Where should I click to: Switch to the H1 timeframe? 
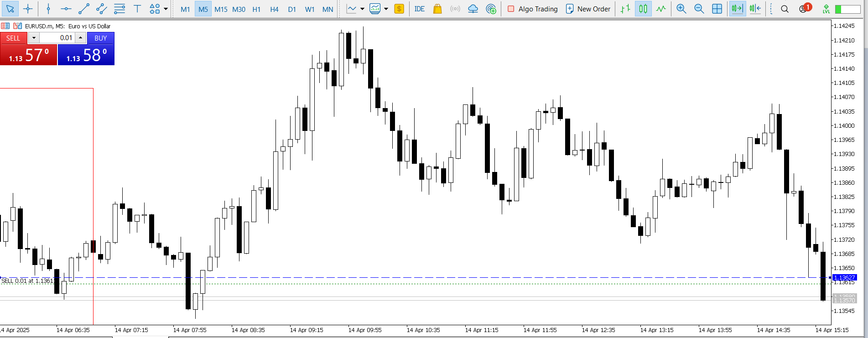coord(256,9)
